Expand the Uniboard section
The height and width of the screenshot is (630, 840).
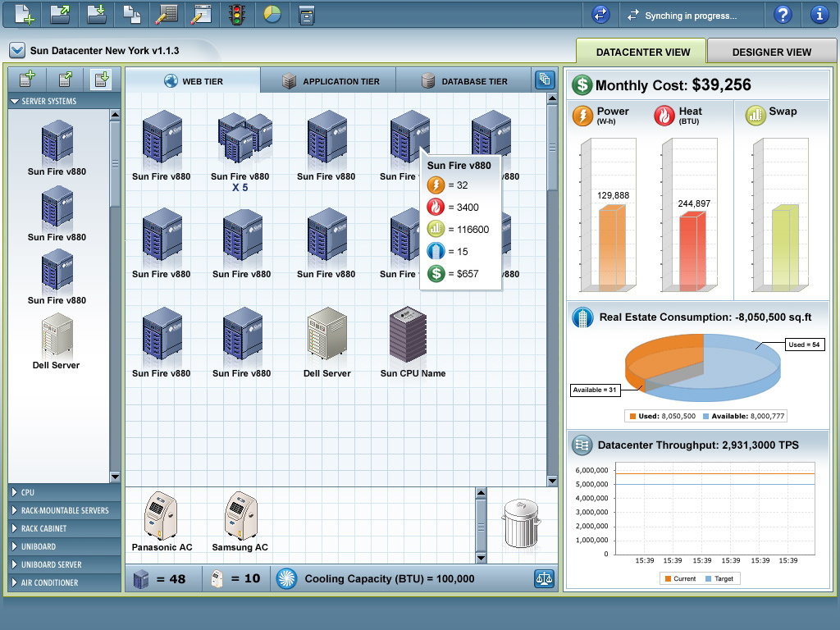tap(64, 546)
